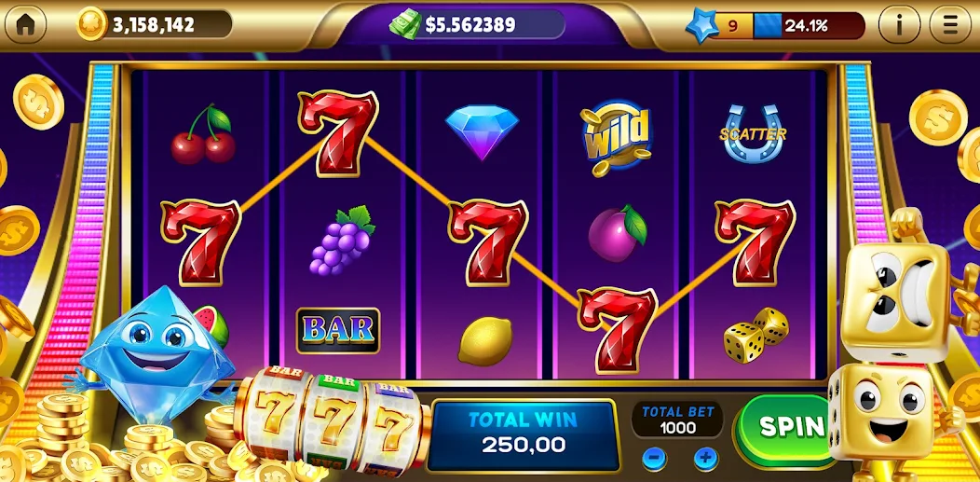Tap the golden dice symbol on reel five

(755, 335)
